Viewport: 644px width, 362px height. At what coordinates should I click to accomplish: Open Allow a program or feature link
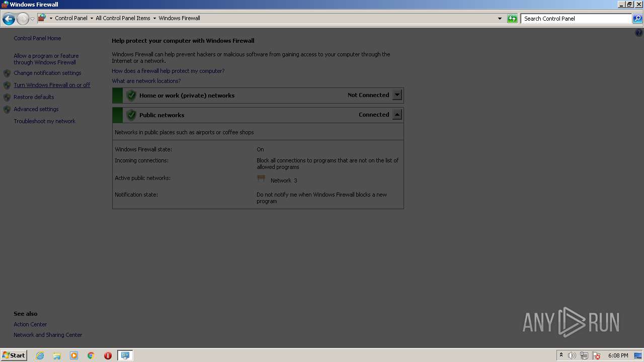tap(46, 59)
